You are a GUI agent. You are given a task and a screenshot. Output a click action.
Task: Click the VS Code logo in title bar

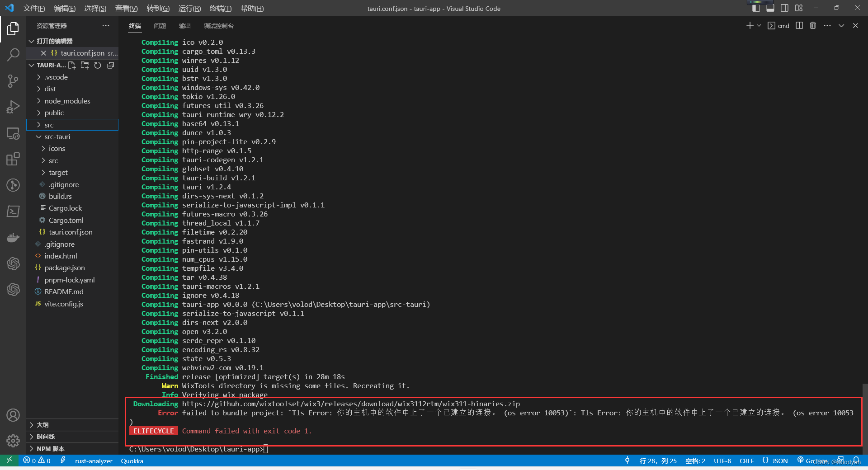point(9,8)
